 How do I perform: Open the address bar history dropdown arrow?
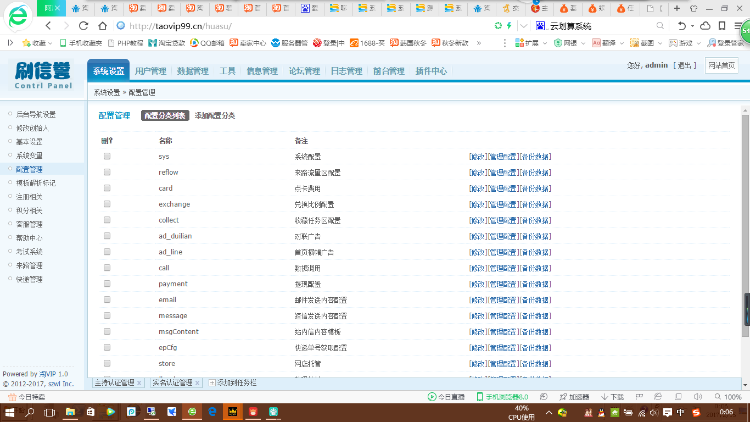tap(524, 26)
